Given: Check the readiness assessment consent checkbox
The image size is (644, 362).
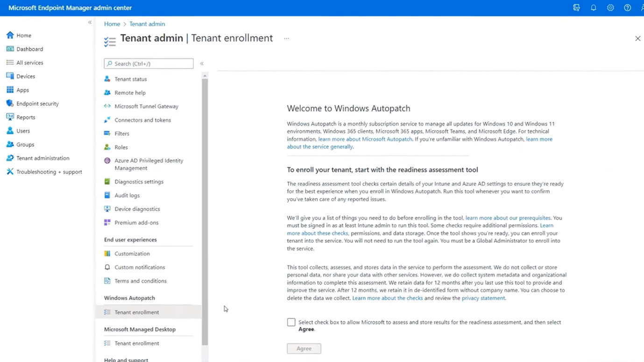Looking at the screenshot, I should [x=291, y=322].
